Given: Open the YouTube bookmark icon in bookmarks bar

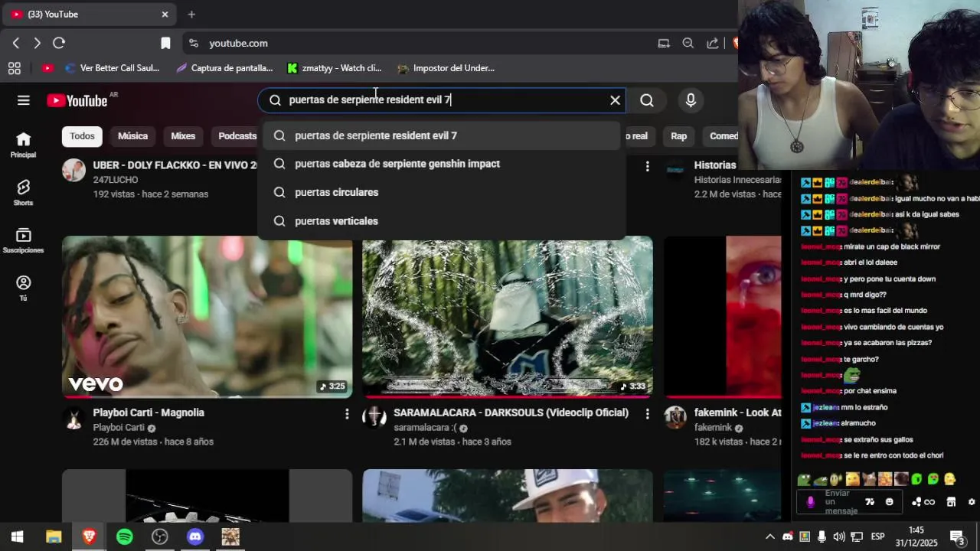Looking at the screenshot, I should click(x=47, y=68).
